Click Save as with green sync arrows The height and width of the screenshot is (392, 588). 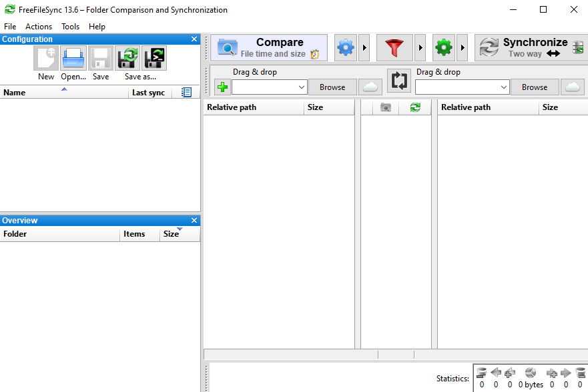point(128,58)
